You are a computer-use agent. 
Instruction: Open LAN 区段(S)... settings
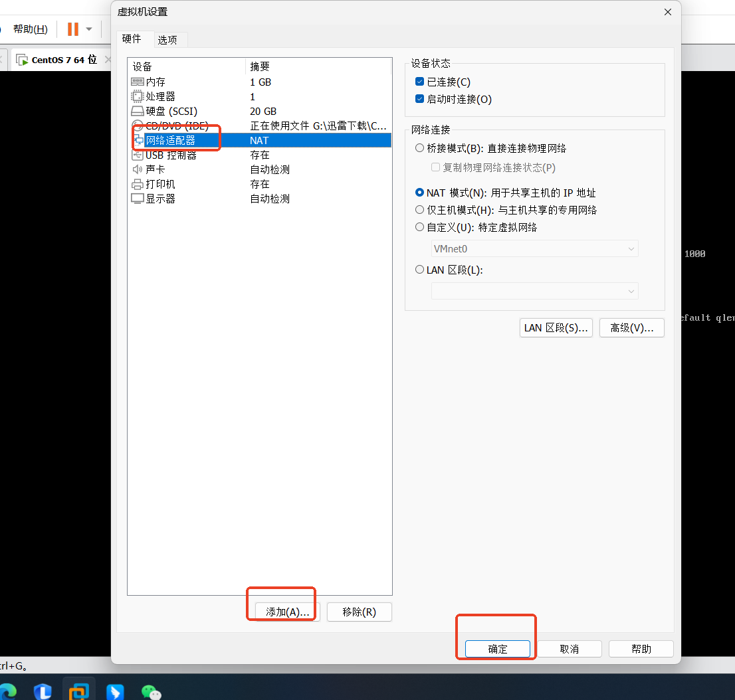point(556,328)
